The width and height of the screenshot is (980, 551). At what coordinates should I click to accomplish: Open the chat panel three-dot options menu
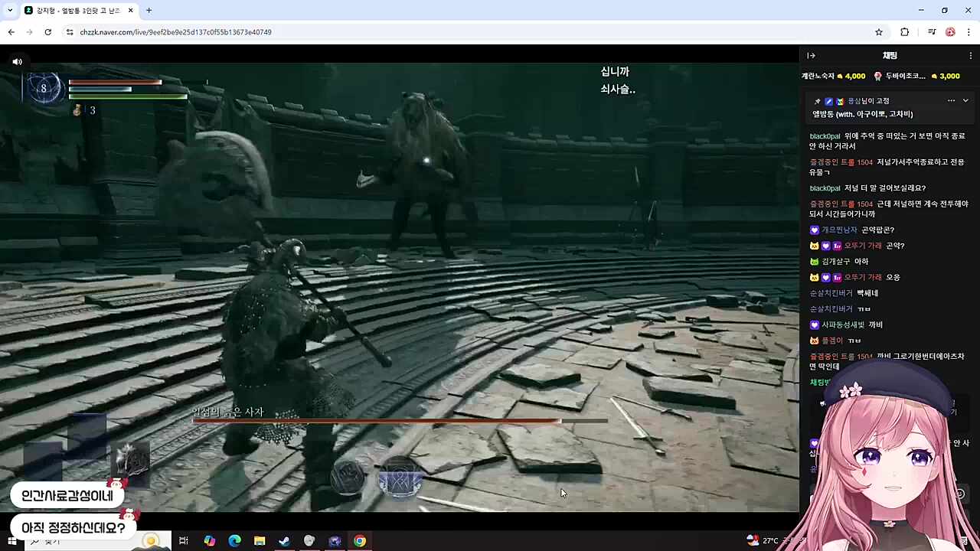coord(971,55)
